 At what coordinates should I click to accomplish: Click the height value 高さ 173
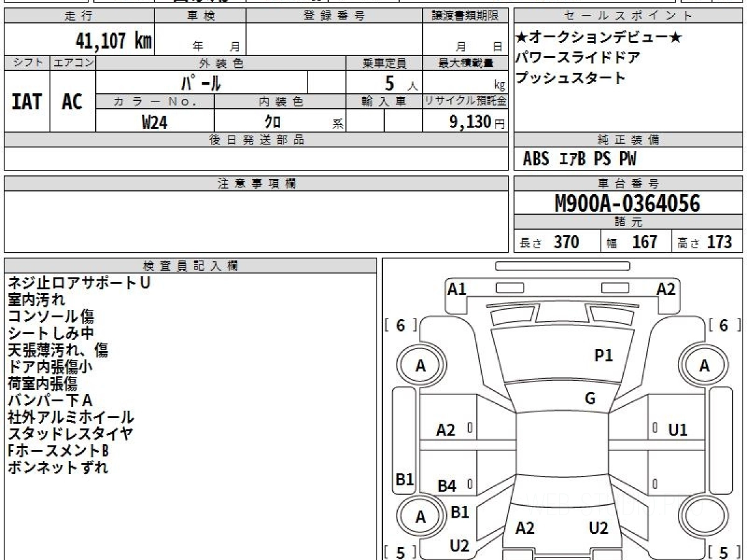point(705,242)
